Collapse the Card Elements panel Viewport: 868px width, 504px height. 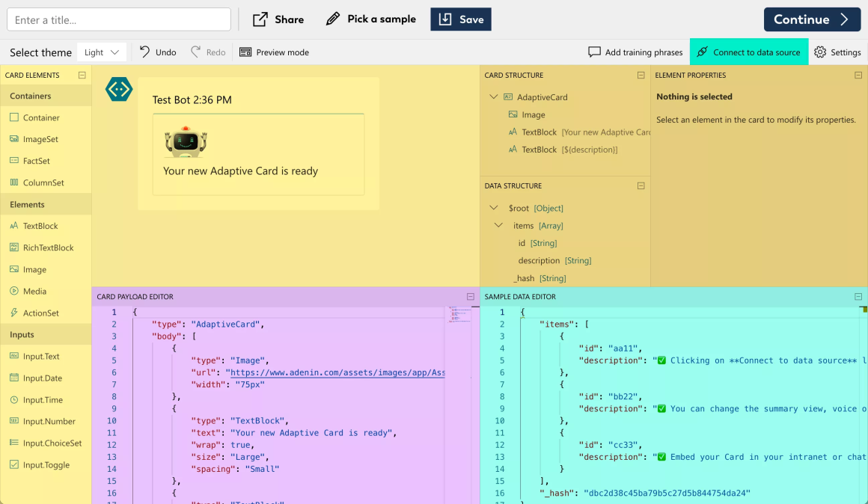pos(82,76)
